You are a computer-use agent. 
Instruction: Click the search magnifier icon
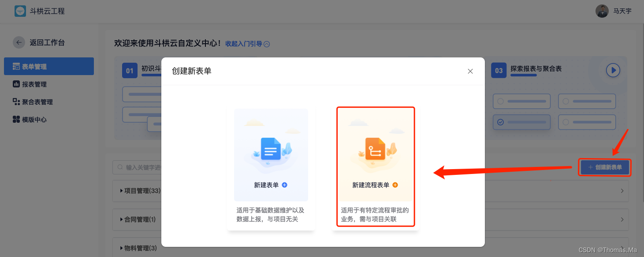pos(120,167)
